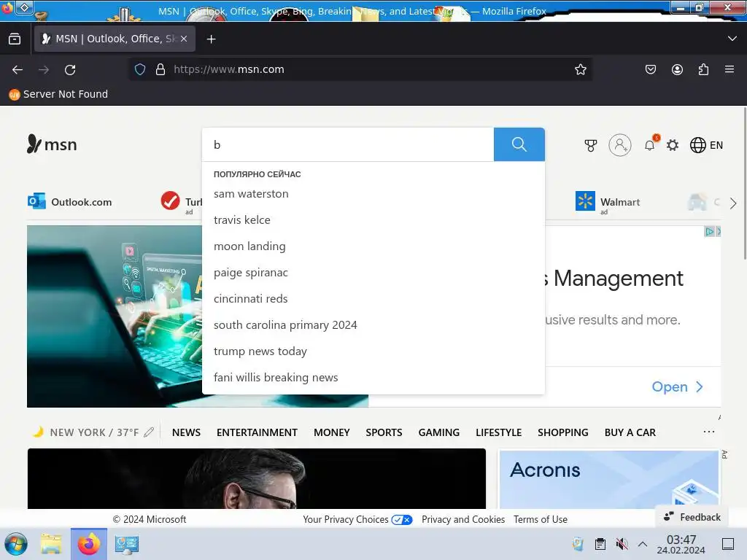Switch to the BUY A CAR section
Viewport: 747px width, 560px height.
point(630,432)
